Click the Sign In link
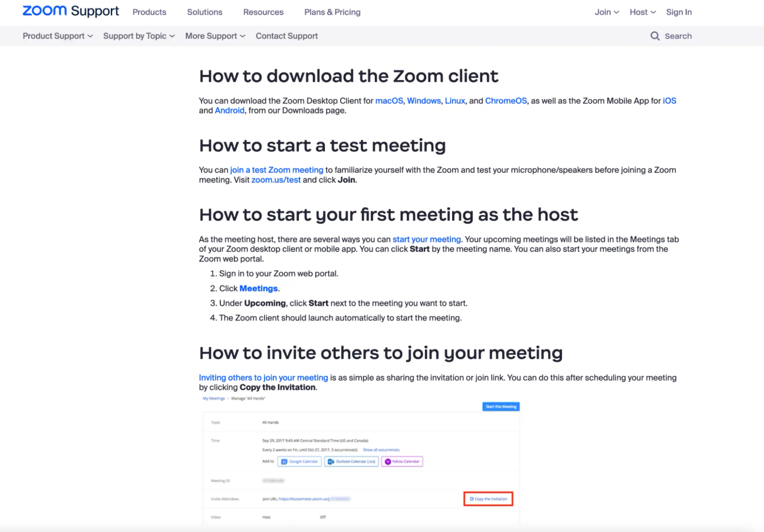 click(x=679, y=12)
